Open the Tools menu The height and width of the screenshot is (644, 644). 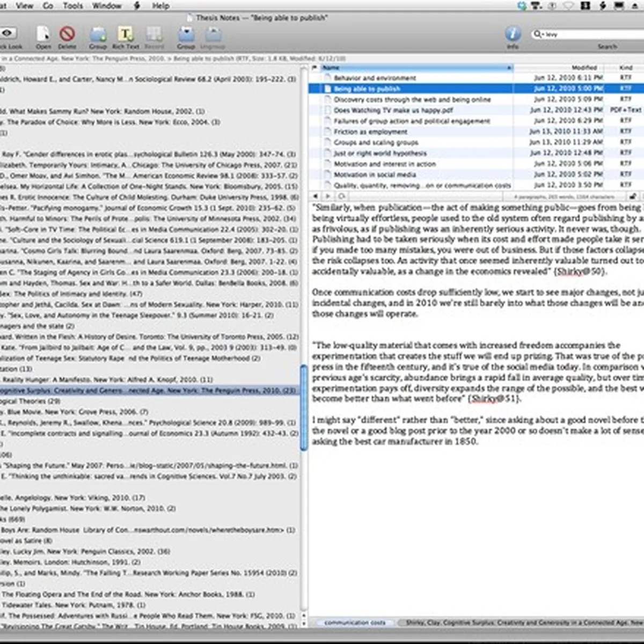(x=73, y=5)
